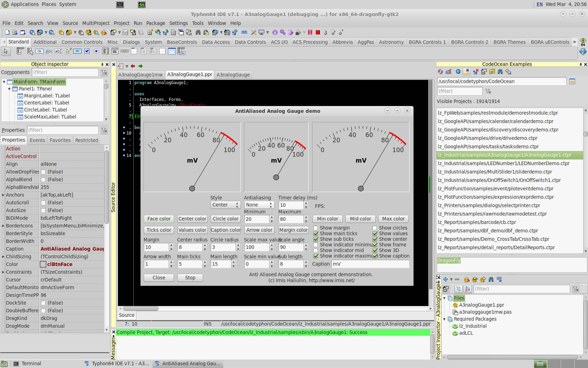Expand the BorderIcons property row

click(x=3, y=226)
